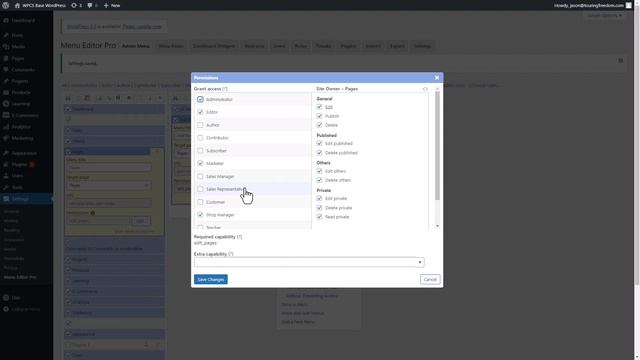The image size is (640, 360).
Task: Check the Subscriber role checkbox
Action: point(200,151)
